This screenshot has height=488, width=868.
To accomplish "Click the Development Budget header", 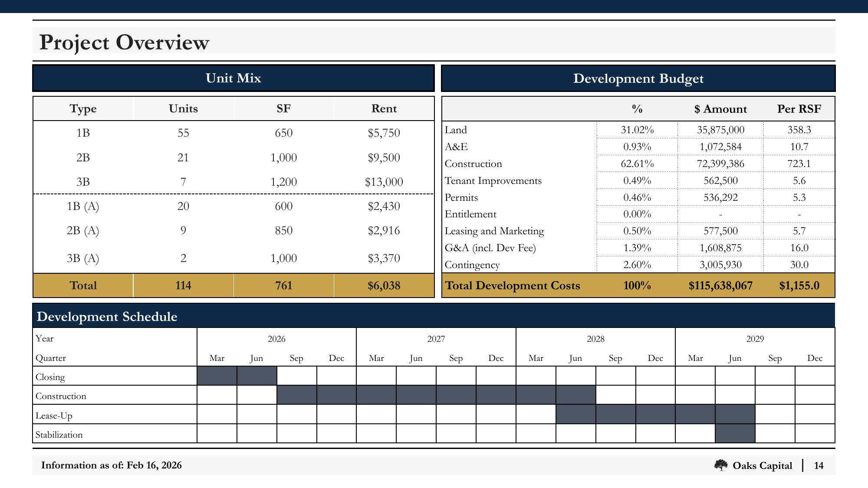I will coord(638,79).
